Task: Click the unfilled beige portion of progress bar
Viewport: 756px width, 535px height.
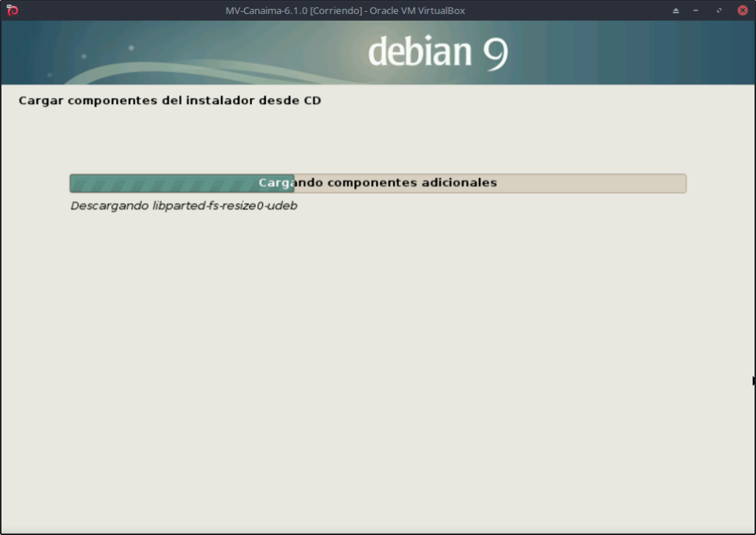Action: tap(591, 183)
